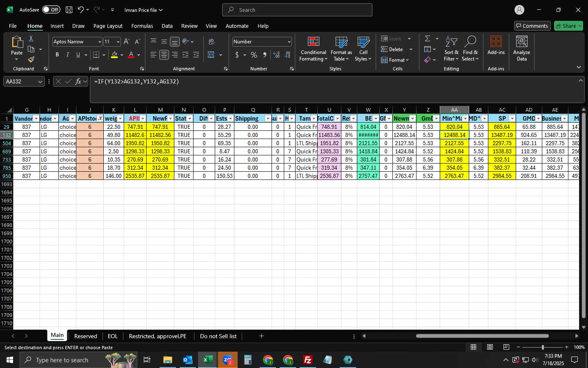Click the Format cells button

pos(394,60)
